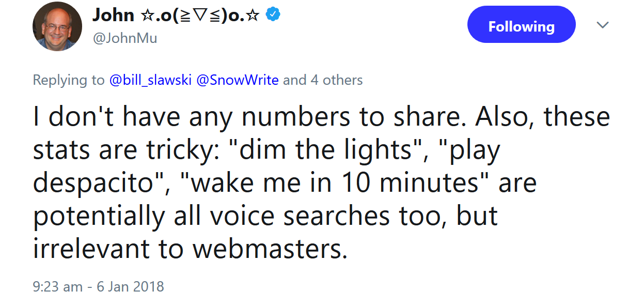This screenshot has width=644, height=306.
Task: Open the @bill_slawski mention link
Action: pyautogui.click(x=151, y=80)
